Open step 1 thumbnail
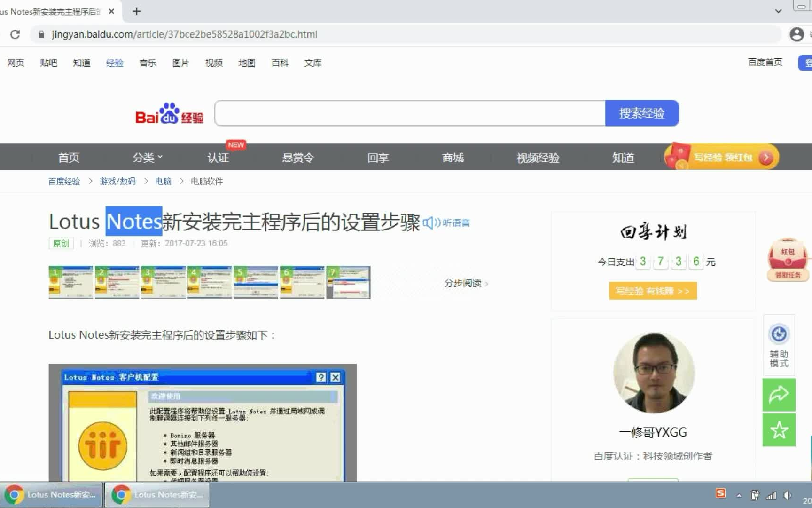 71,282
